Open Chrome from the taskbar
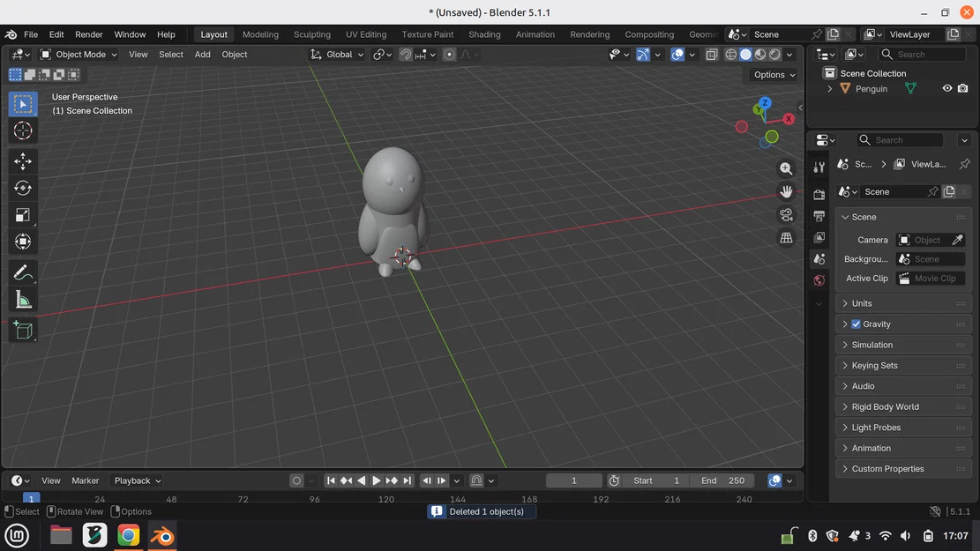980x551 pixels. coord(128,535)
